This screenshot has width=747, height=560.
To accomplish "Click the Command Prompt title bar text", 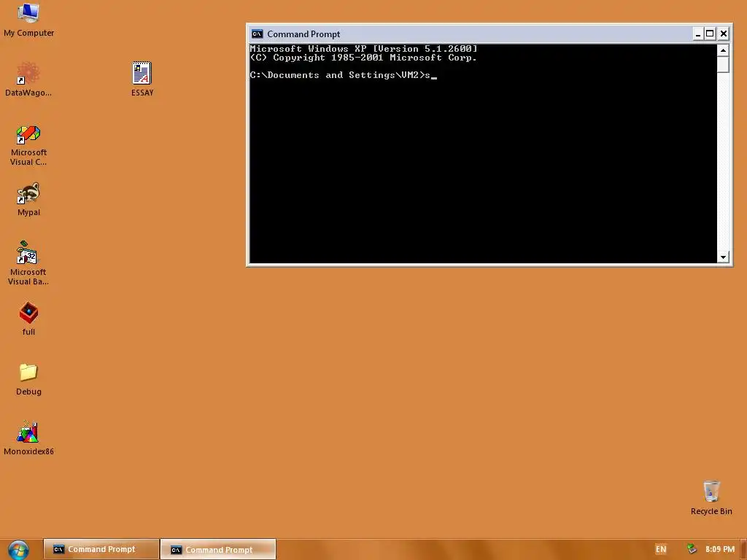I will (303, 34).
